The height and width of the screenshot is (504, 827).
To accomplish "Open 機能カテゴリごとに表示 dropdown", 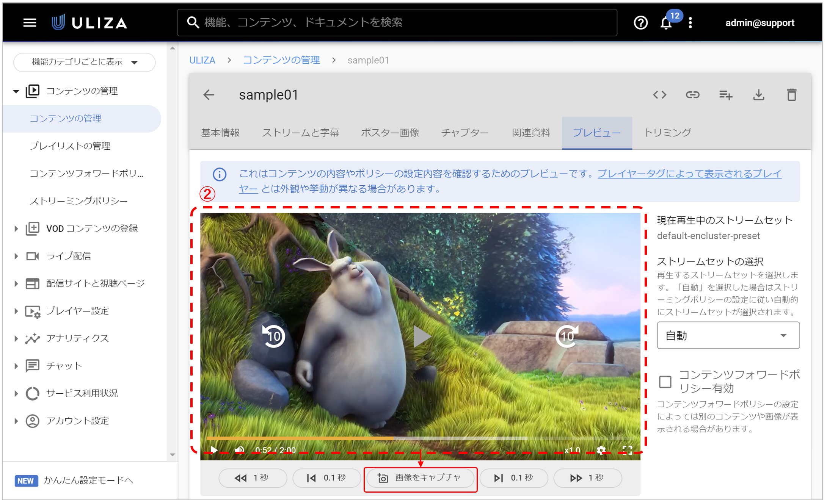I will tap(84, 62).
